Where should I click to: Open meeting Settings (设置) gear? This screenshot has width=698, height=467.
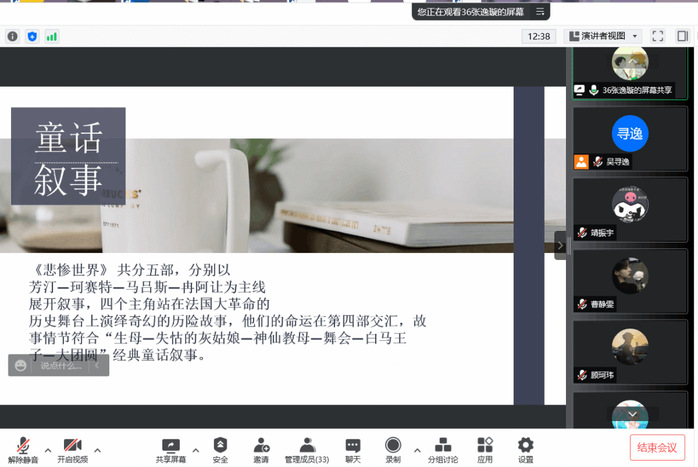525,448
